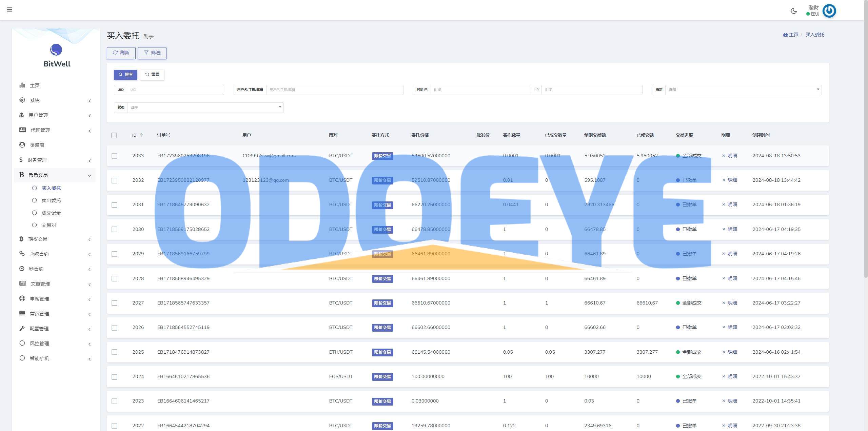Expand the 永续合约 menu chevron
Image resolution: width=868 pixels, height=431 pixels.
(x=90, y=254)
